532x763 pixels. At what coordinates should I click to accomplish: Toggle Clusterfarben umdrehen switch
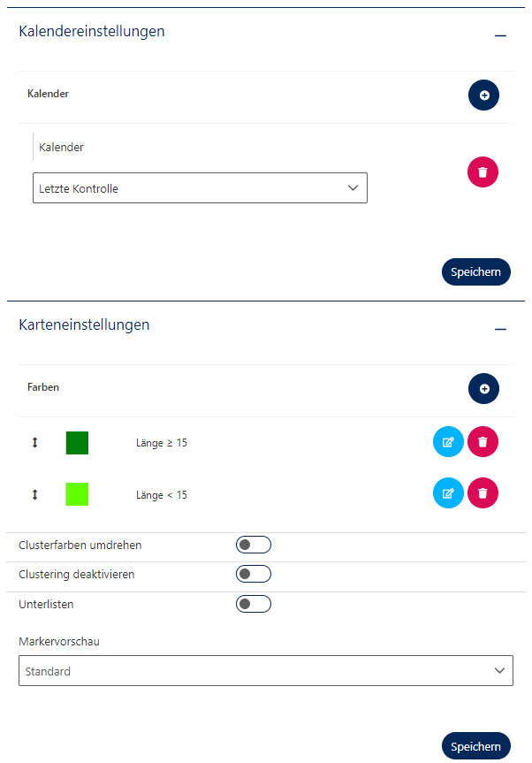253,545
